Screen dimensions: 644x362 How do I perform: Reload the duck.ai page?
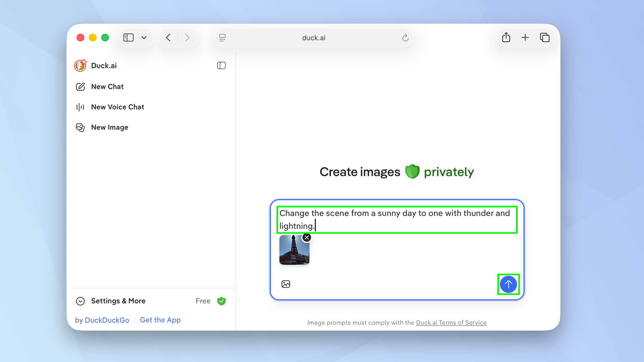405,38
